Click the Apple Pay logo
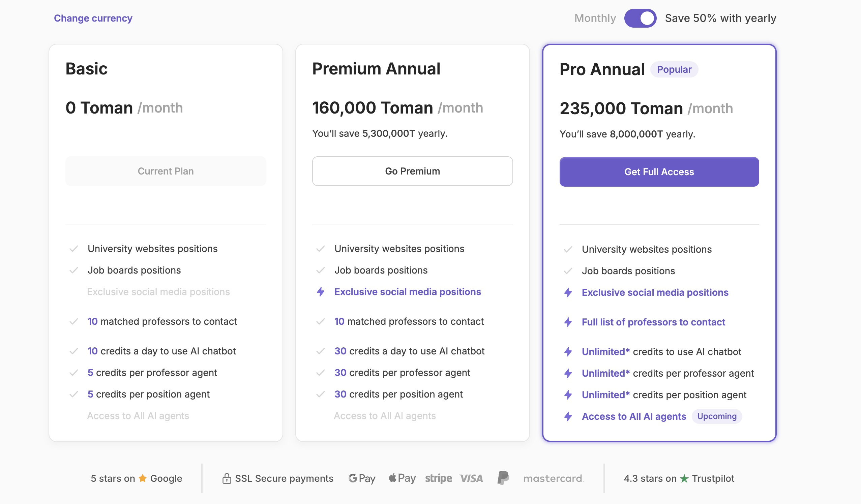Screen dimensions: 861x504 click(402, 478)
